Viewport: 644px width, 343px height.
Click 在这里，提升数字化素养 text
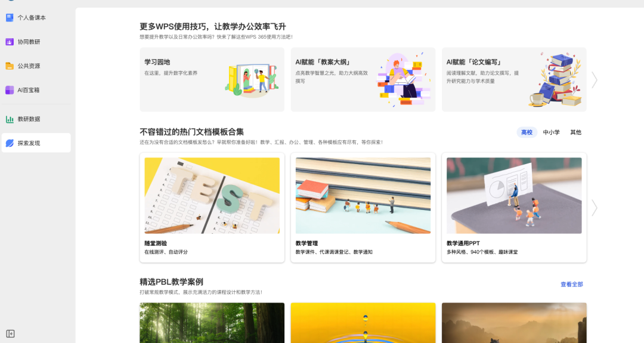[171, 73]
